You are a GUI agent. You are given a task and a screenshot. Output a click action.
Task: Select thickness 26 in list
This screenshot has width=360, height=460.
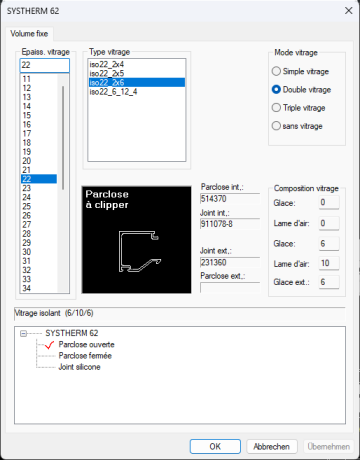pos(39,215)
